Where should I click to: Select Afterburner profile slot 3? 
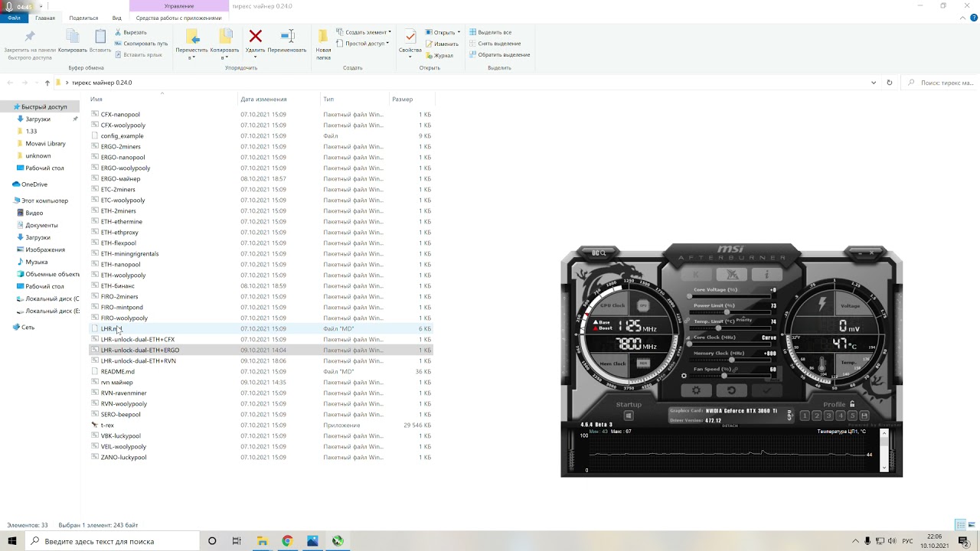[x=828, y=416]
